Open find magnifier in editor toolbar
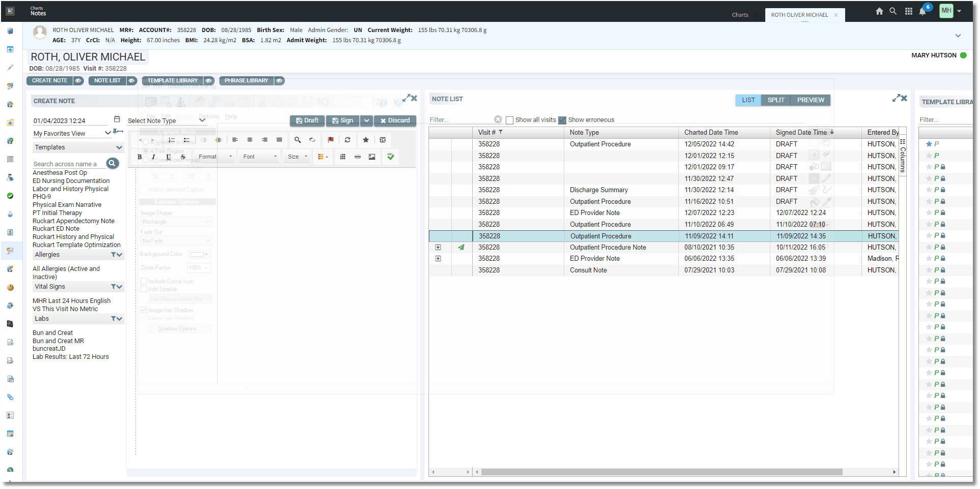This screenshot has height=489, width=980. click(298, 140)
